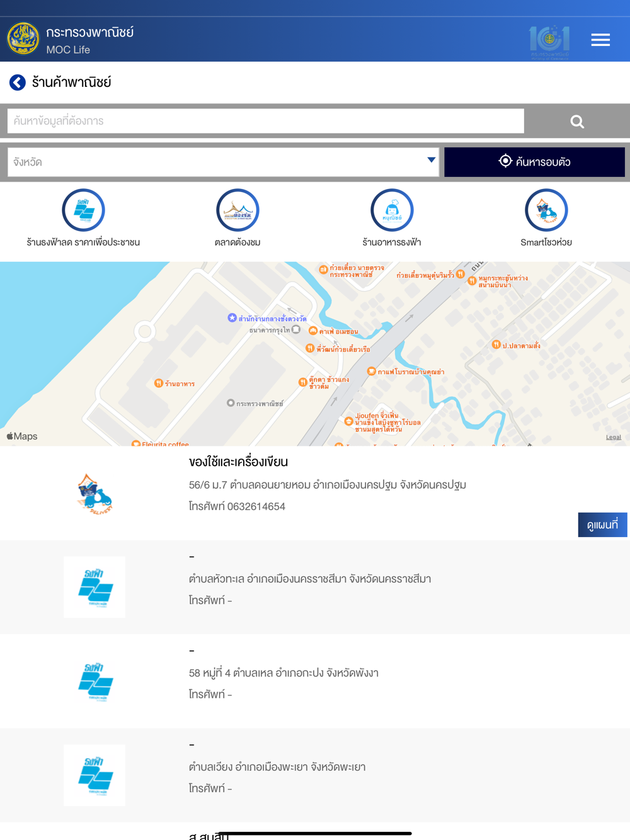This screenshot has width=630, height=840.
Task: Select ร้านธงฟ้าลด ราคาเพื่อประชาชน category icon
Action: 83,210
